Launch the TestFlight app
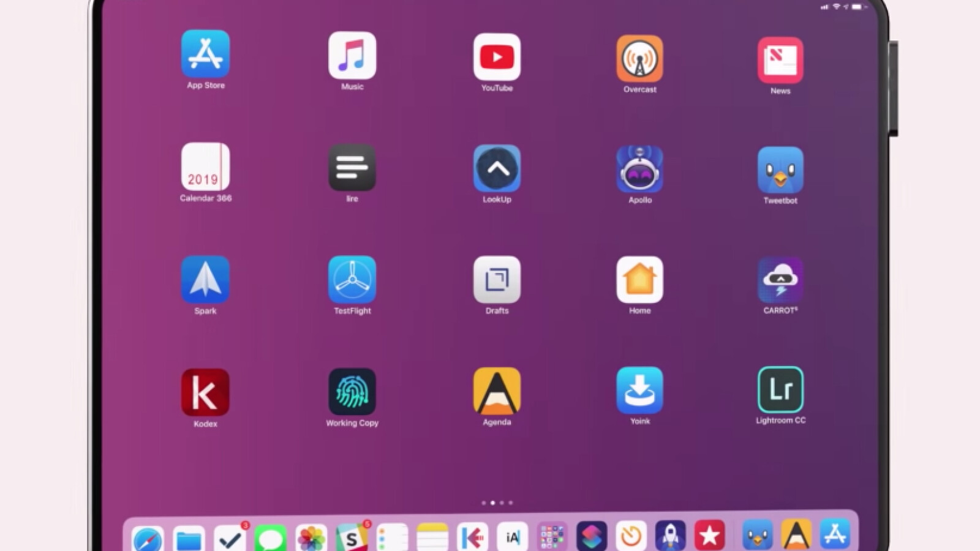Screen dimensions: 980x551 coord(352,280)
